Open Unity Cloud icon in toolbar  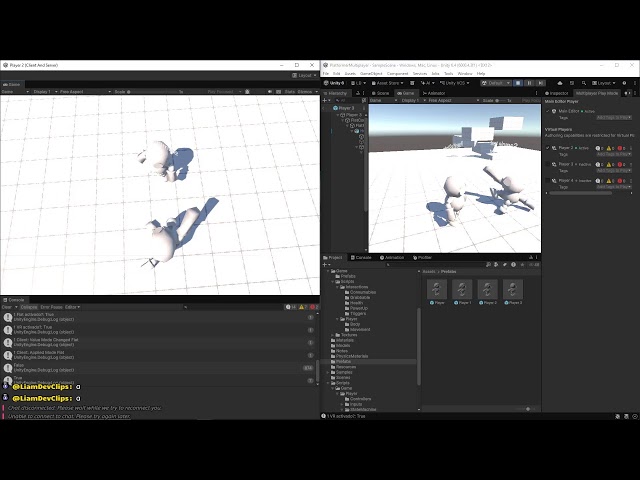560,83
